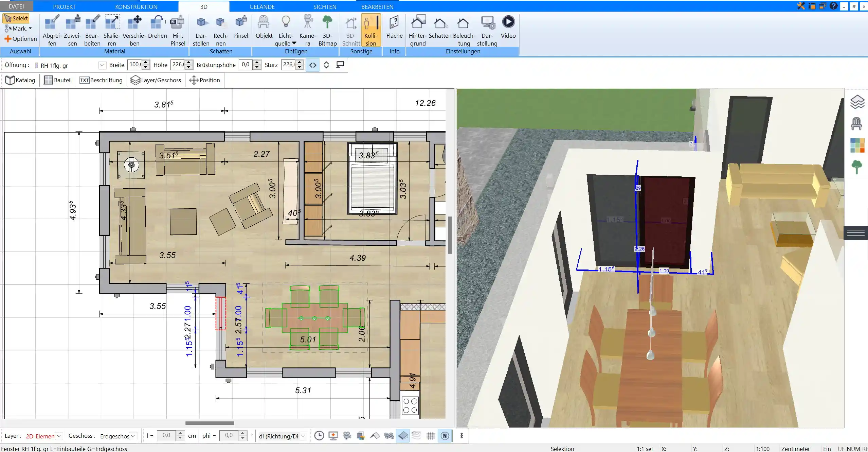Toggle vertical flip of the opening
The width and height of the screenshot is (868, 452).
[326, 65]
